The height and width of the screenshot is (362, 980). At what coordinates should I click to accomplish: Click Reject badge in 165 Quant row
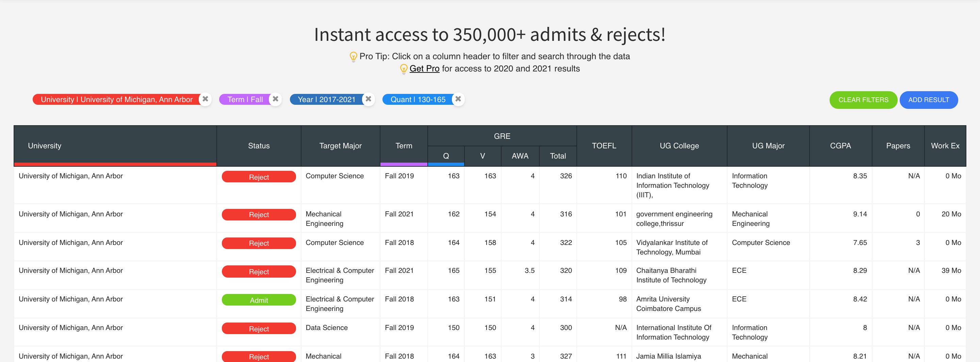[x=259, y=271]
